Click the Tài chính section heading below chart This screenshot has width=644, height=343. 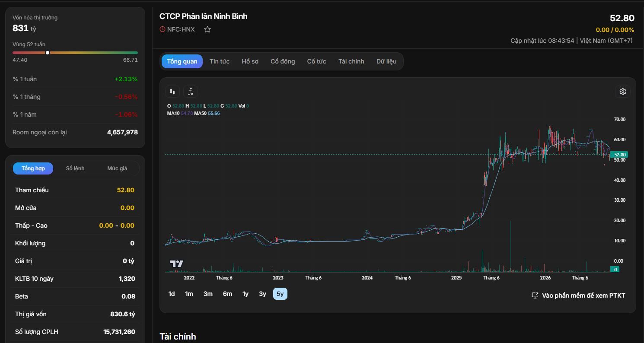(178, 337)
